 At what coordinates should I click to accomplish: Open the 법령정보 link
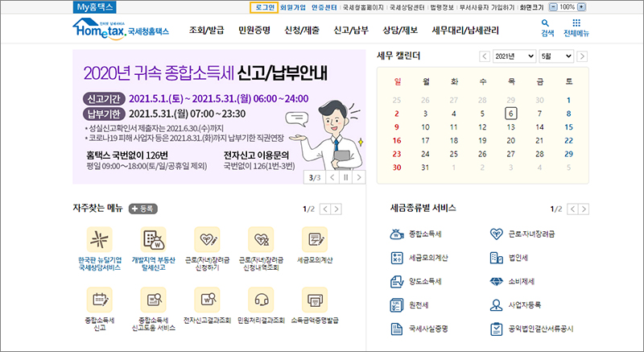click(442, 7)
